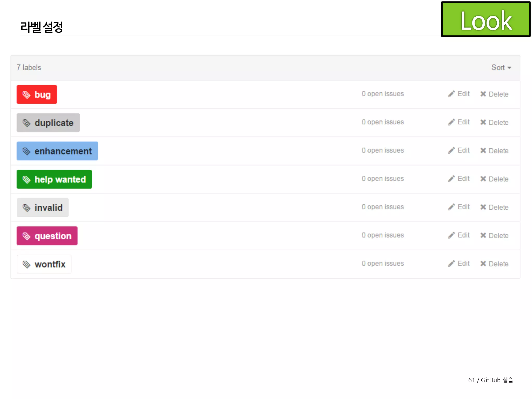Click '0 open issues' in the enhancement row

click(x=383, y=150)
